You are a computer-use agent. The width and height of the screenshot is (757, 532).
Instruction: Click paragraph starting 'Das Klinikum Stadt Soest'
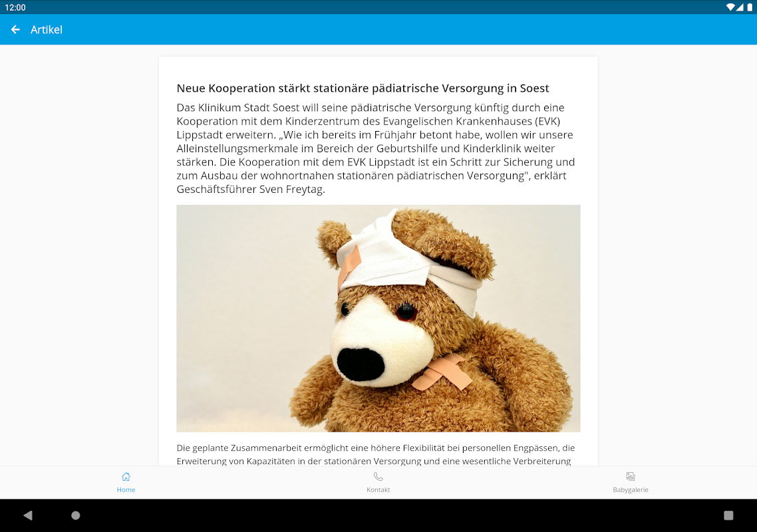click(x=376, y=148)
